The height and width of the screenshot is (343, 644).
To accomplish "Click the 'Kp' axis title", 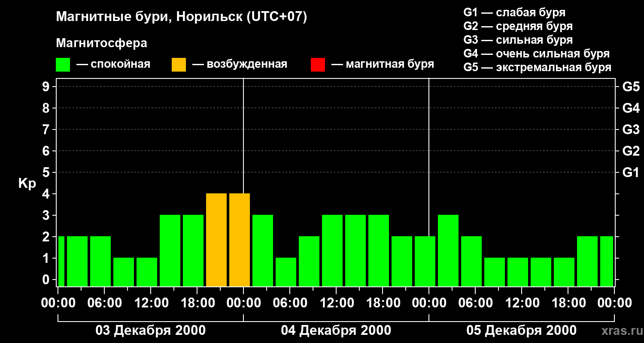I will pos(27,184).
